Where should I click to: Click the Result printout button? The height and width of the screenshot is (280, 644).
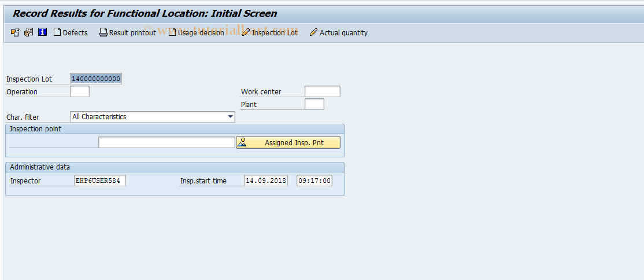(x=128, y=32)
